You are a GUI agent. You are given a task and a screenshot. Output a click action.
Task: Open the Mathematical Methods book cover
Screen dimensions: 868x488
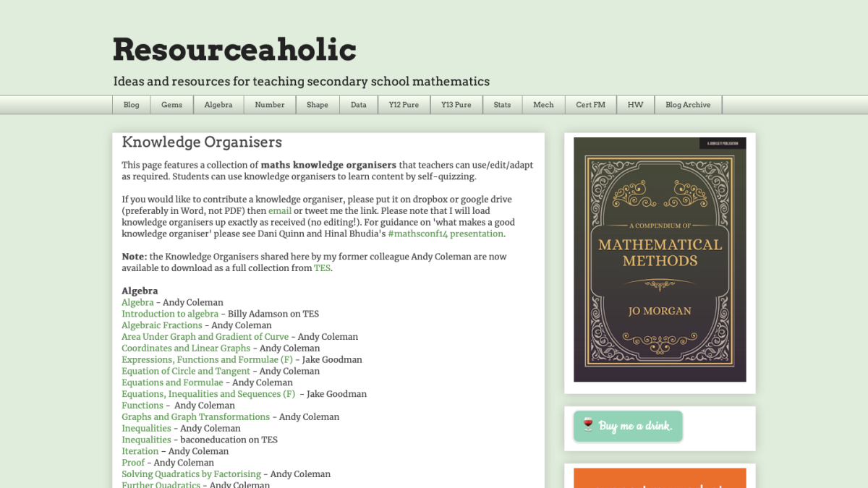click(x=659, y=260)
